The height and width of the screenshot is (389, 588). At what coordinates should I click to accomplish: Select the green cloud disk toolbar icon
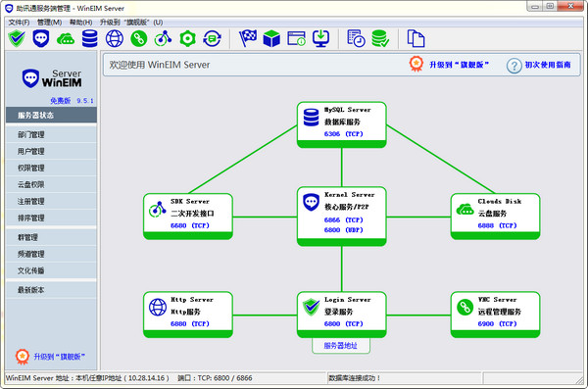[x=66, y=38]
